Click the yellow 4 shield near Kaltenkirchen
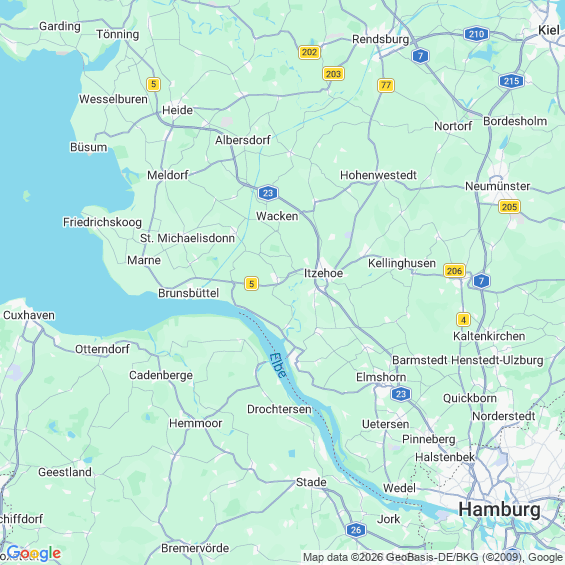 (x=463, y=320)
